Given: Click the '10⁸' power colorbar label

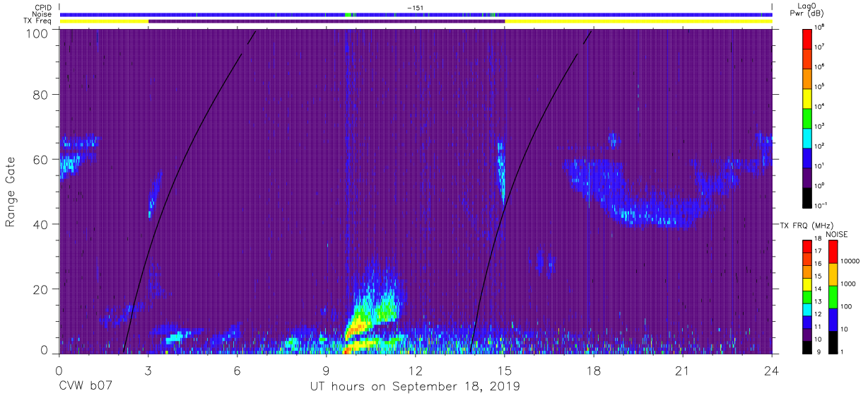Looking at the screenshot, I should point(819,28).
